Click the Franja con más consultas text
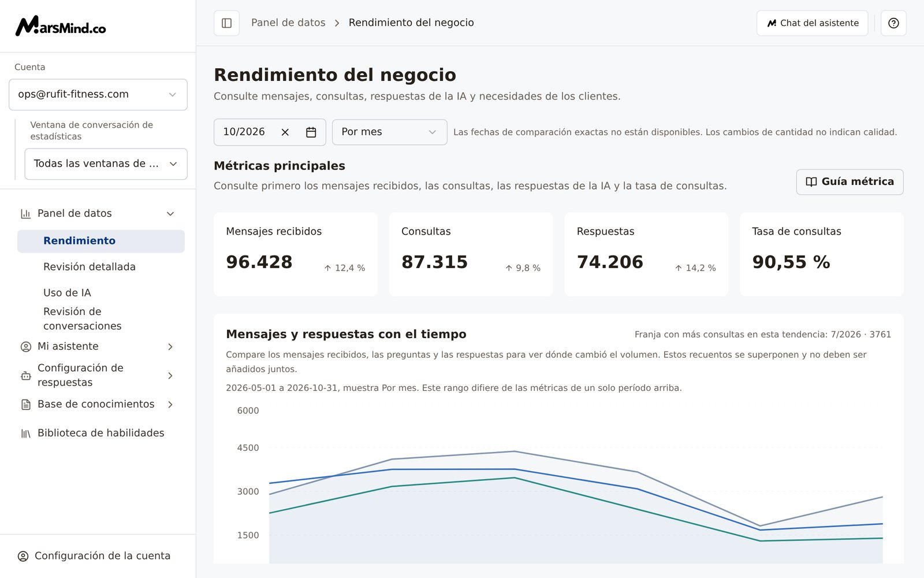 tap(763, 335)
